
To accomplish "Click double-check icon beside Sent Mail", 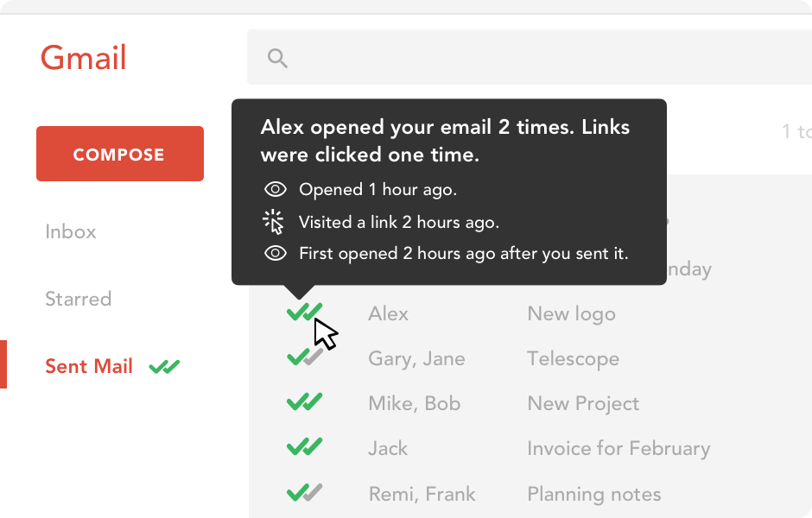I will click(164, 367).
